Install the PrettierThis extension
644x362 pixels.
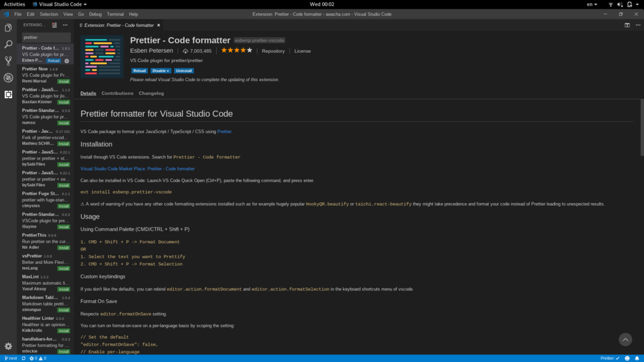[x=64, y=248]
